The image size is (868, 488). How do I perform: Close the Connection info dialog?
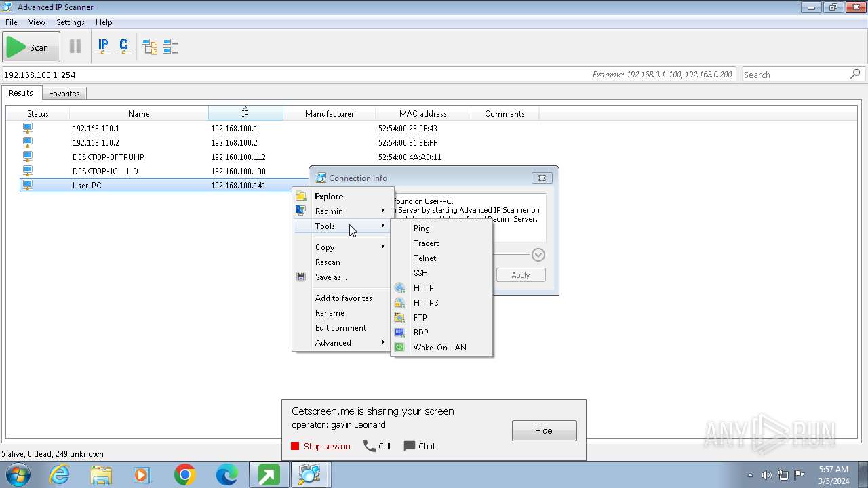(x=542, y=178)
